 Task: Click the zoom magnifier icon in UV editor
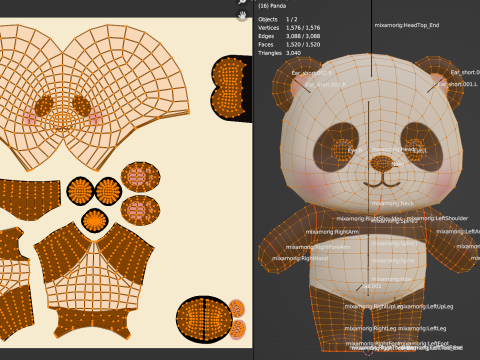[242, 2]
